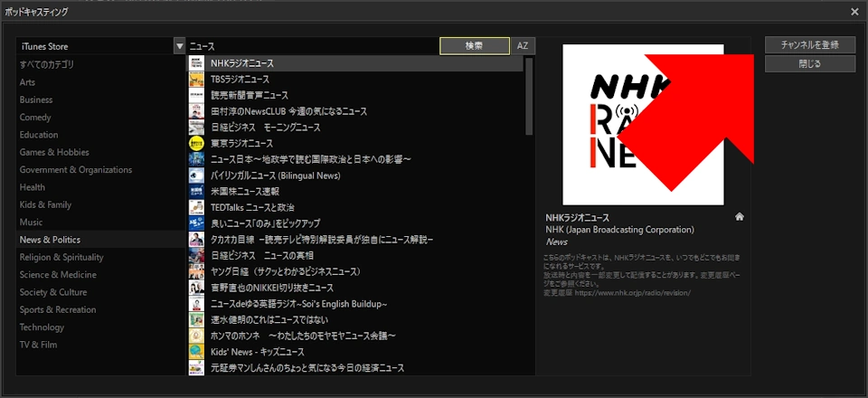Screen dimensions: 868x398
Task: Open the iTunes Store source dropdown arrow
Action: (179, 46)
